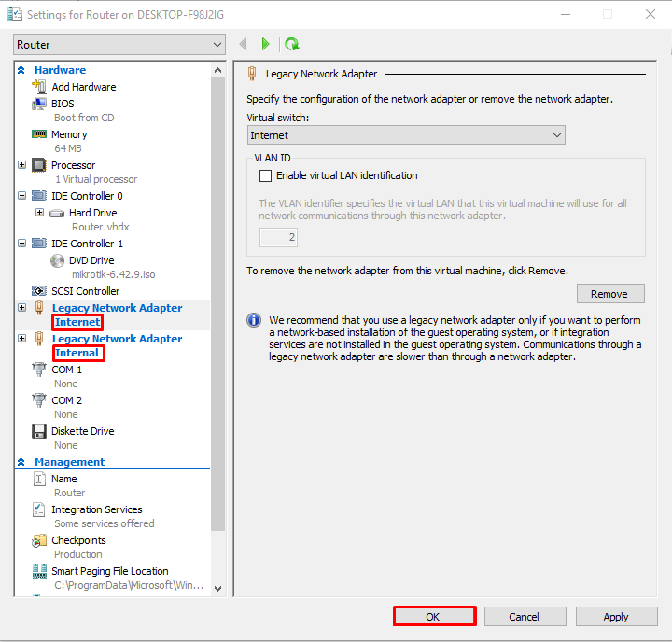Click the green forward arrow icon
The image size is (672, 642).
265,44
